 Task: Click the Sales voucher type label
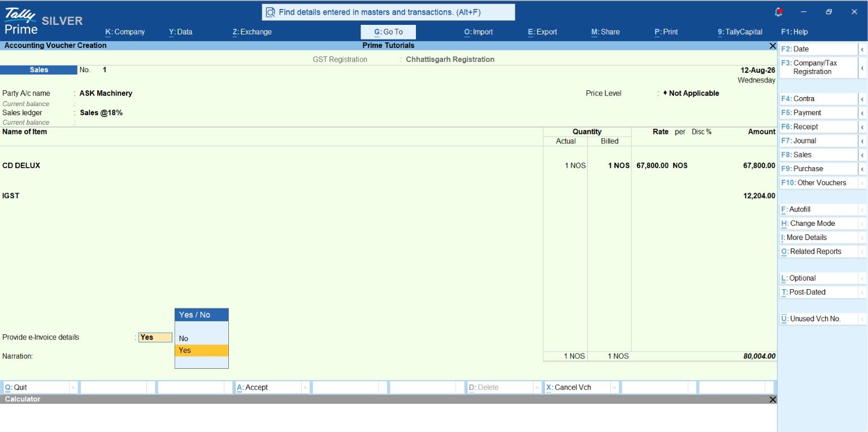pyautogui.click(x=39, y=70)
